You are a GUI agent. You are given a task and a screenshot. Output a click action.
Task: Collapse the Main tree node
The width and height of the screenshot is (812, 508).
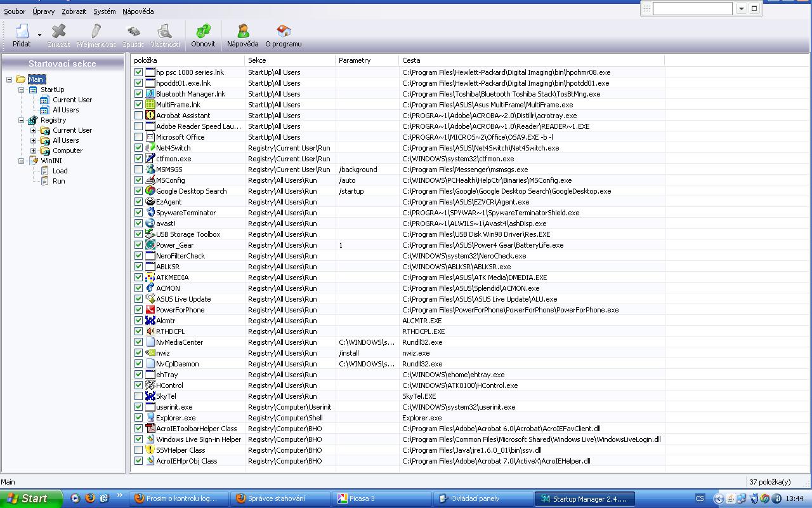(9, 79)
